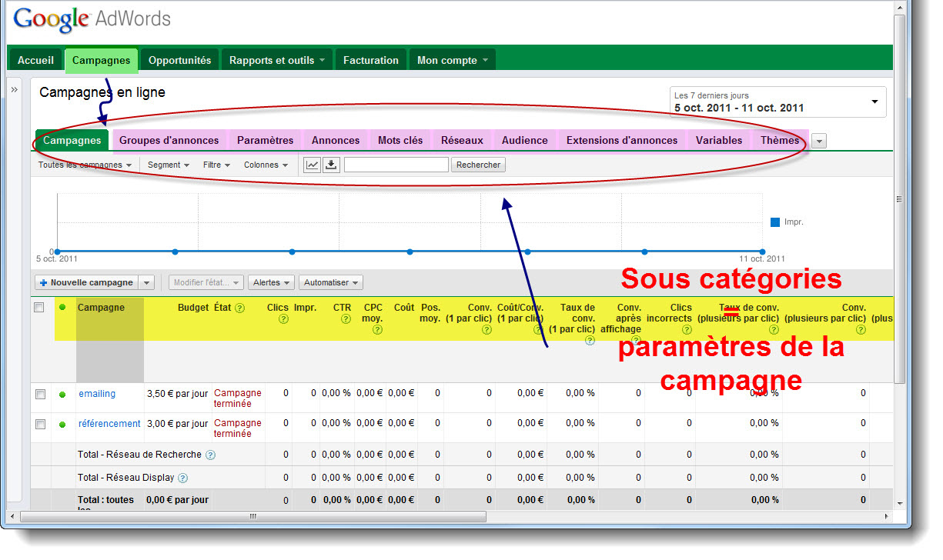Open the Mon compte menu
Viewport: 943px width, 560px height.
452,60
